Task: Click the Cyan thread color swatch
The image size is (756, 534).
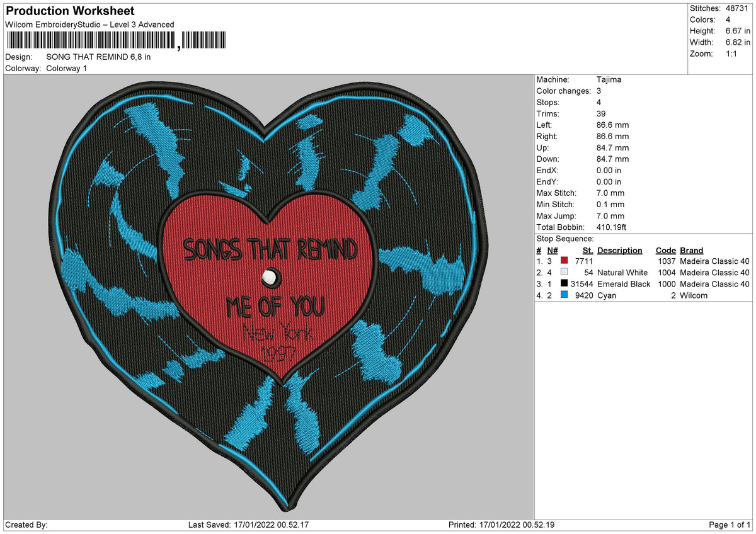Action: (564, 295)
